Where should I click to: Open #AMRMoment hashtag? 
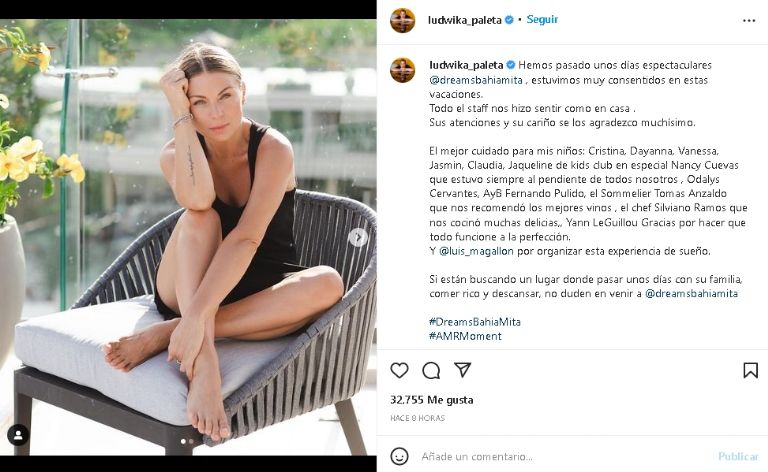pos(465,336)
